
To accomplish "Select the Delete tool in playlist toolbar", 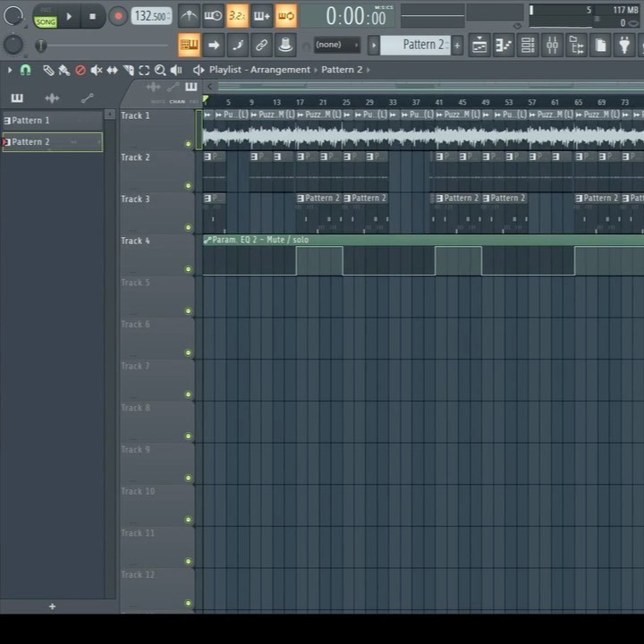I will (80, 70).
